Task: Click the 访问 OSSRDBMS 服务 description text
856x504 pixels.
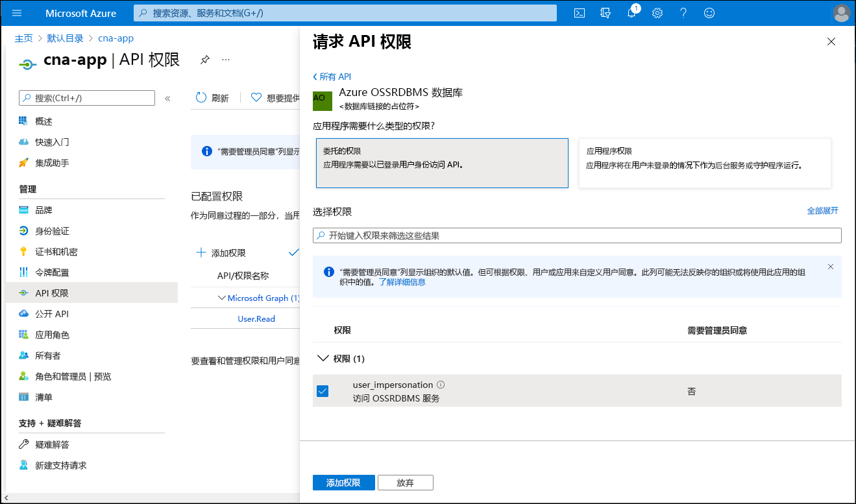Action: [x=397, y=398]
